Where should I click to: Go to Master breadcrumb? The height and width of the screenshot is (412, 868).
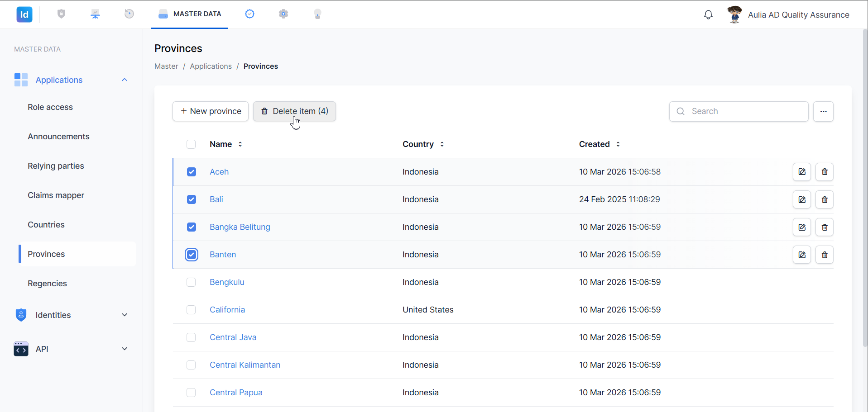[x=166, y=66]
